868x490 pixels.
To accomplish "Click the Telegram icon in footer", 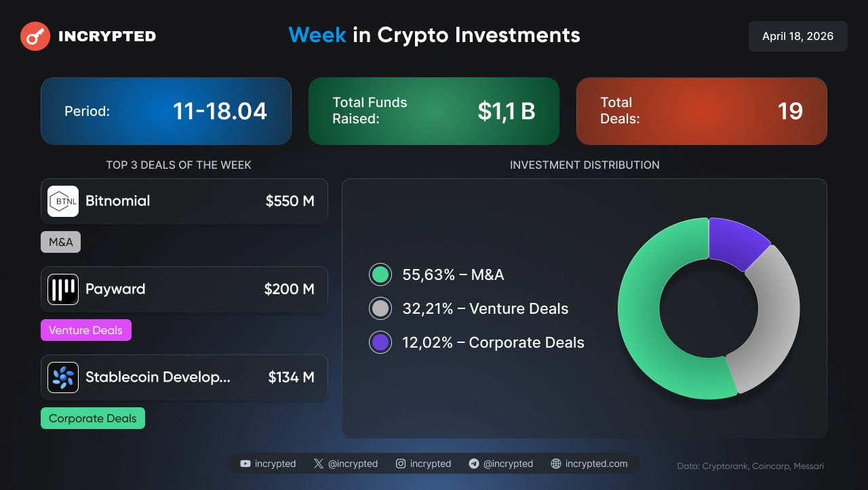I will [474, 464].
